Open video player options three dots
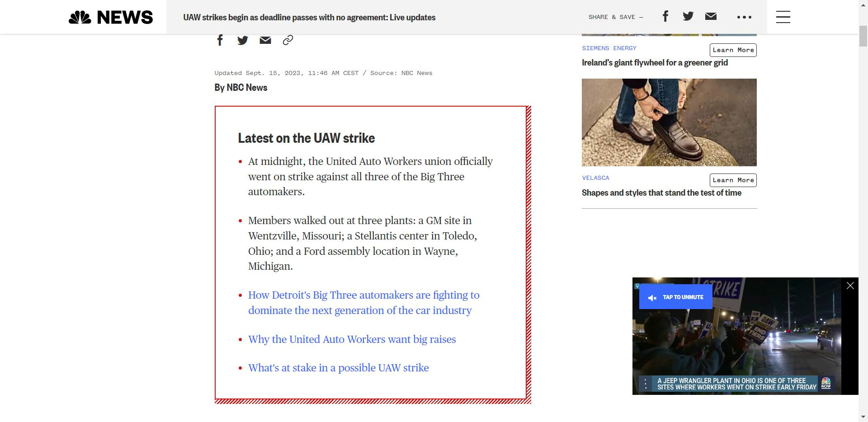This screenshot has width=868, height=422. coord(646,384)
